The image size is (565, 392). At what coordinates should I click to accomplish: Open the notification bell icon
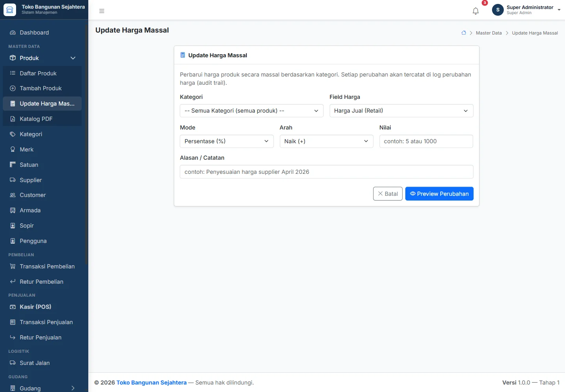tap(476, 11)
